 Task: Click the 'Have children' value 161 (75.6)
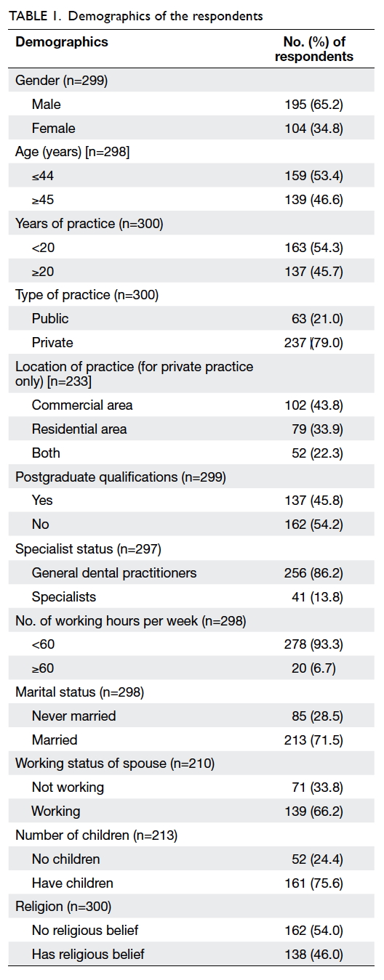point(313,883)
